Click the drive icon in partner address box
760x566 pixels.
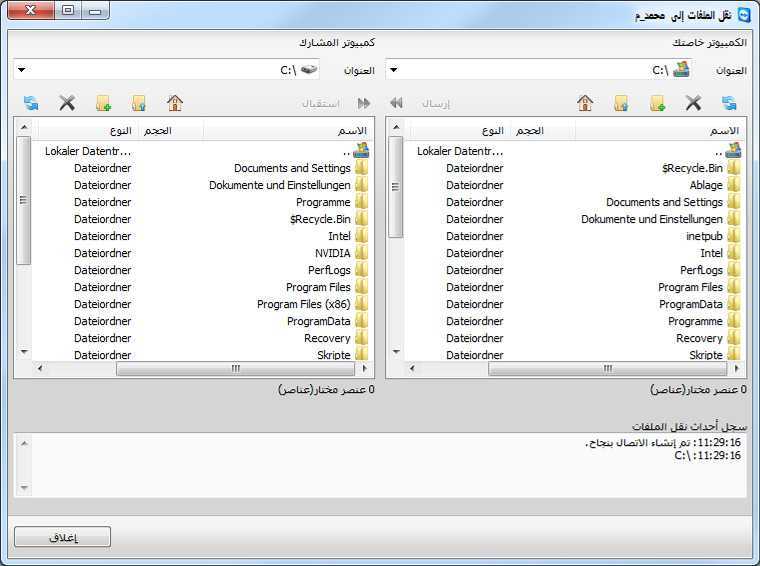click(x=309, y=70)
